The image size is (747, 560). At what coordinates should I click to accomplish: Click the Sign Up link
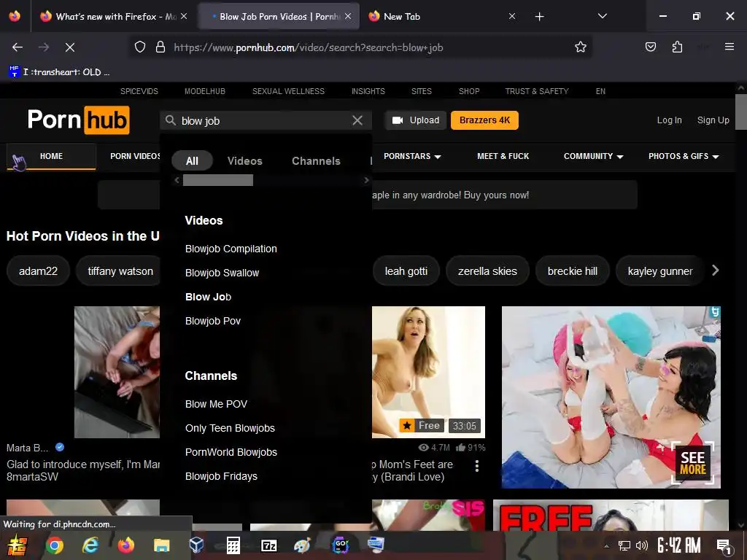pos(713,120)
